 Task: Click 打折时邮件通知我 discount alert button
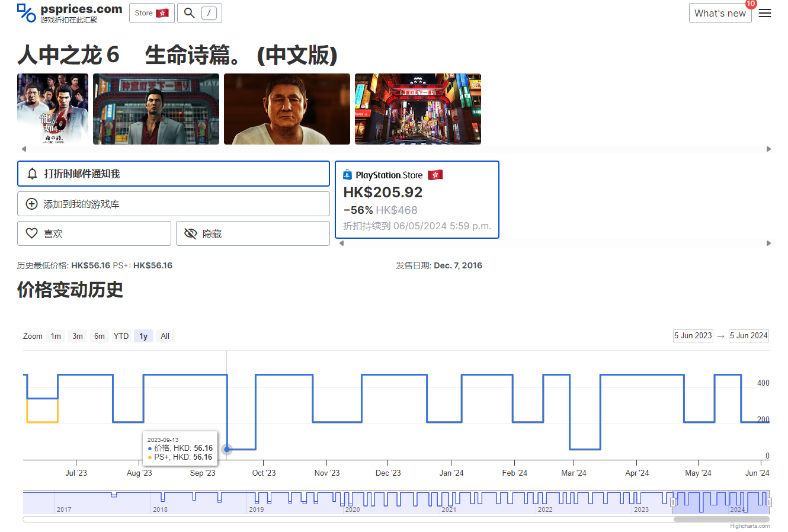coord(174,174)
